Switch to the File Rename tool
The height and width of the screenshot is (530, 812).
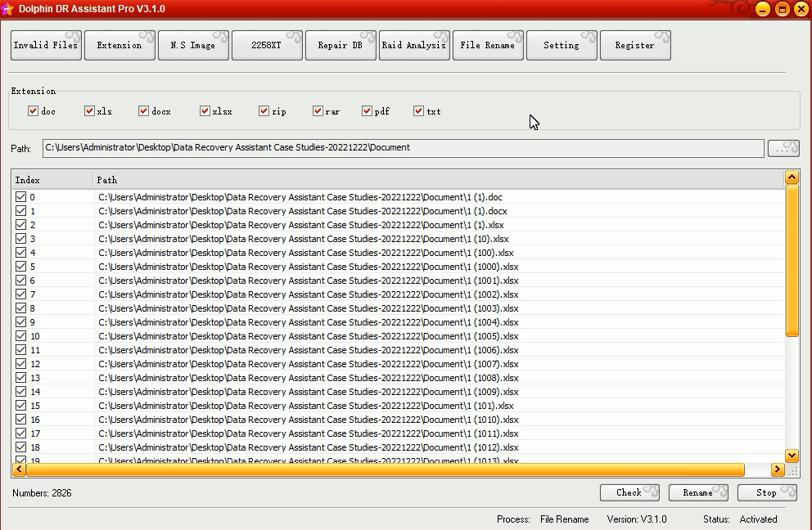(x=488, y=46)
